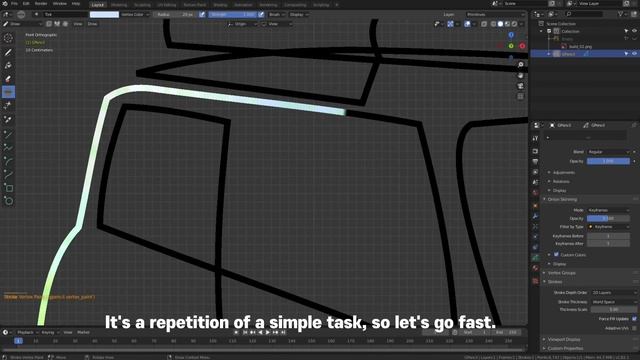
Task: Open the Object Data properties tab
Action: point(536,257)
